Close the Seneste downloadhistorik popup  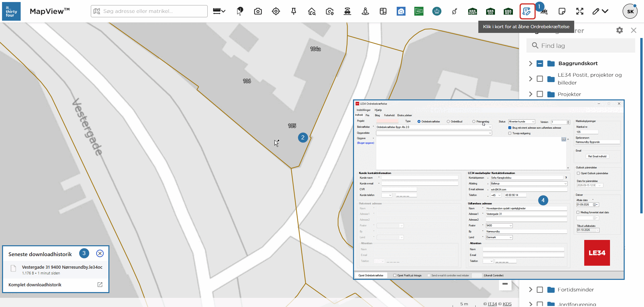(x=100, y=253)
